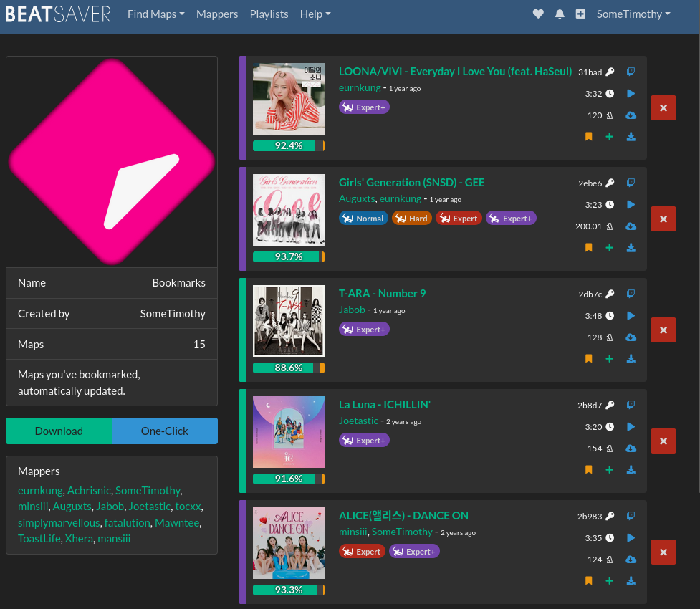The image size is (700, 609).
Task: Download zip of the La Luna map
Action: click(x=631, y=470)
